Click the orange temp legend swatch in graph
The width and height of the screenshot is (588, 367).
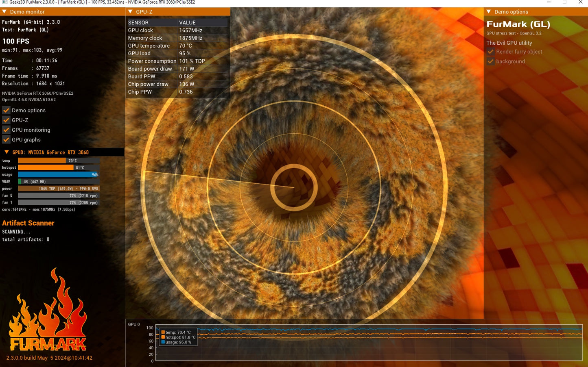tap(163, 332)
